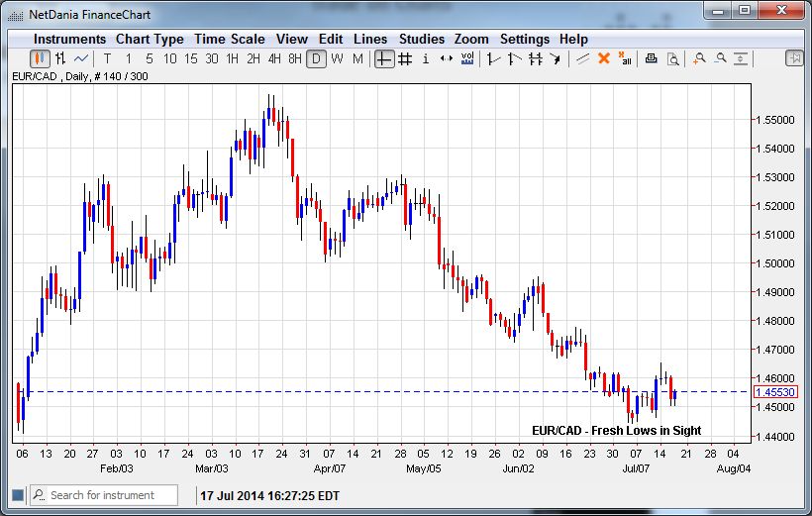Click the 1.50000 price axis label
The image size is (812, 516).
coord(774,263)
